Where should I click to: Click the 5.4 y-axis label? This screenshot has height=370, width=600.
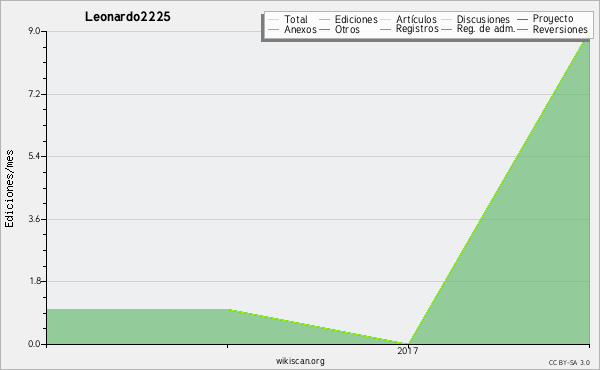point(34,156)
